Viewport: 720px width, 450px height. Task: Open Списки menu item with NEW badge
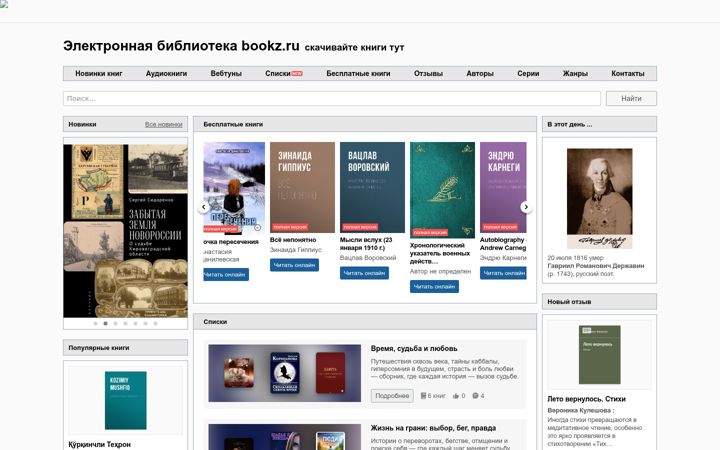coord(284,73)
